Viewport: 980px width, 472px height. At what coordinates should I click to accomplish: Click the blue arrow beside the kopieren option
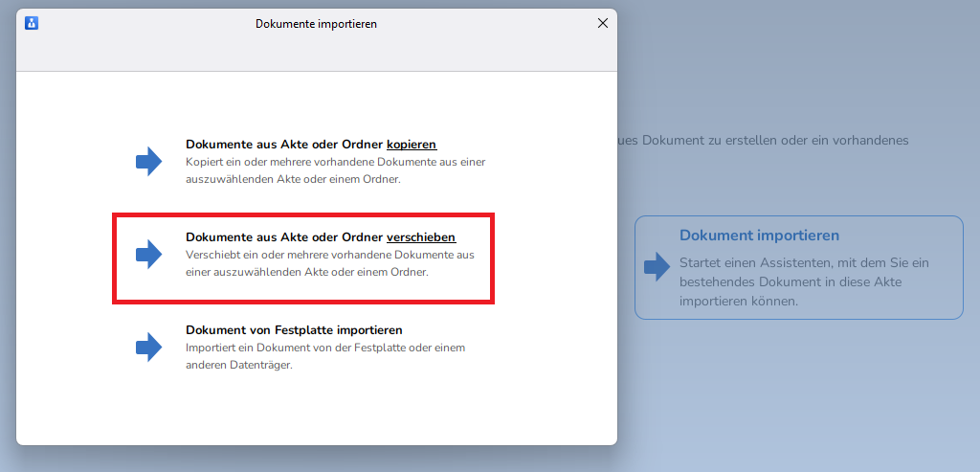coord(148,162)
